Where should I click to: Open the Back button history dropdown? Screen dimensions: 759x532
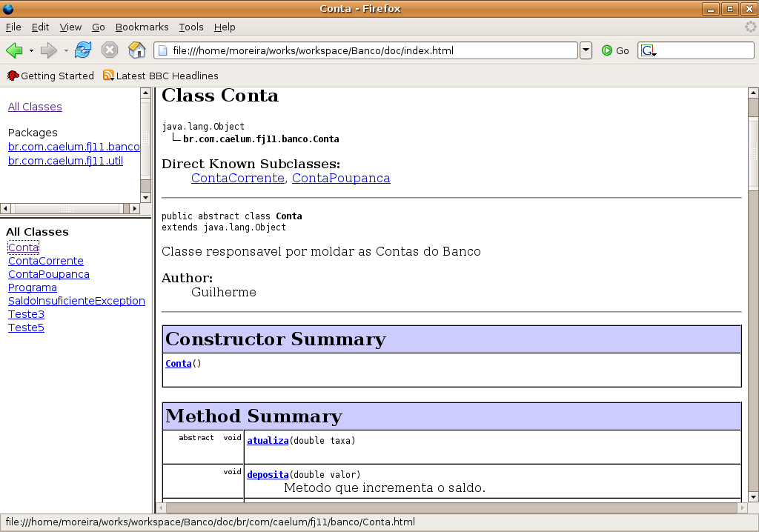click(x=31, y=50)
